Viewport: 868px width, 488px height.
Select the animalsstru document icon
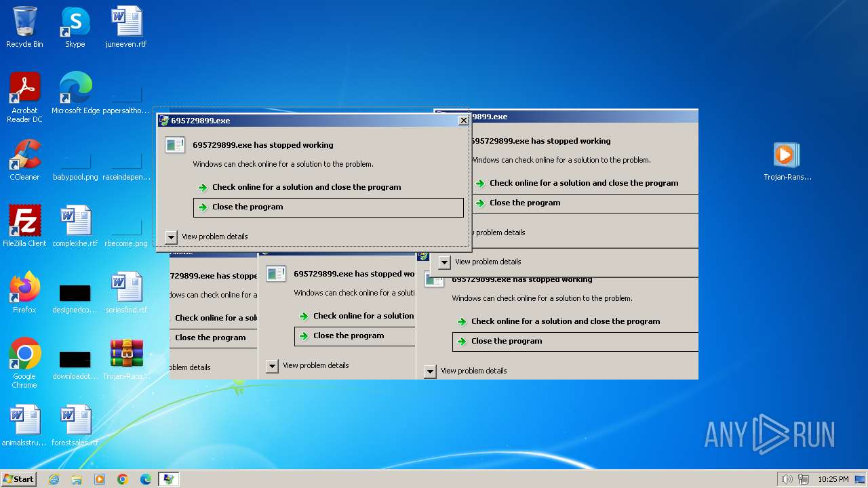(x=24, y=426)
